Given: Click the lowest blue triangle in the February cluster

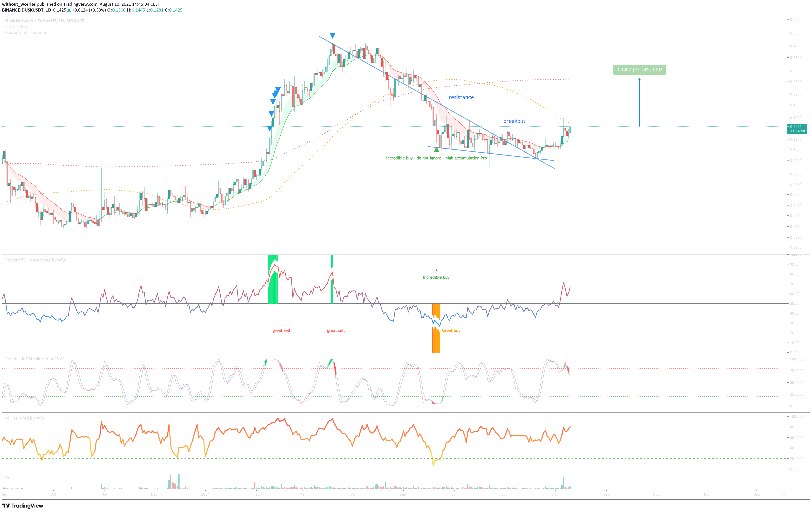Looking at the screenshot, I should coord(270,128).
